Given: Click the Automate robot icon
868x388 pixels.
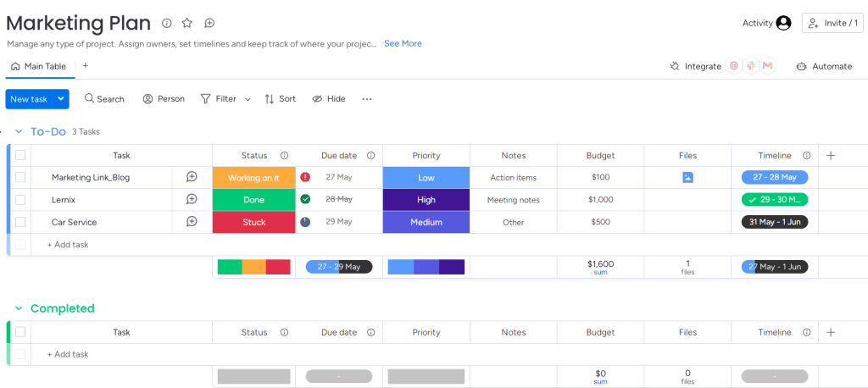Looking at the screenshot, I should click(801, 66).
